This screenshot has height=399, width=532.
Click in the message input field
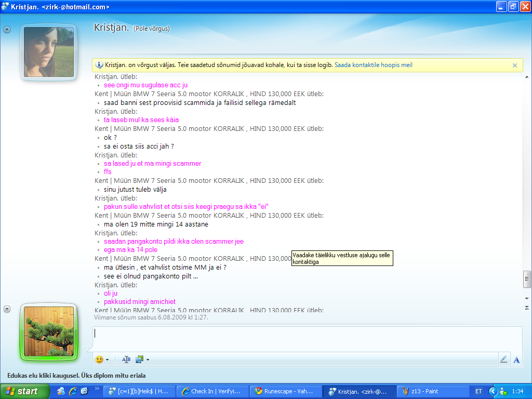tap(307, 339)
